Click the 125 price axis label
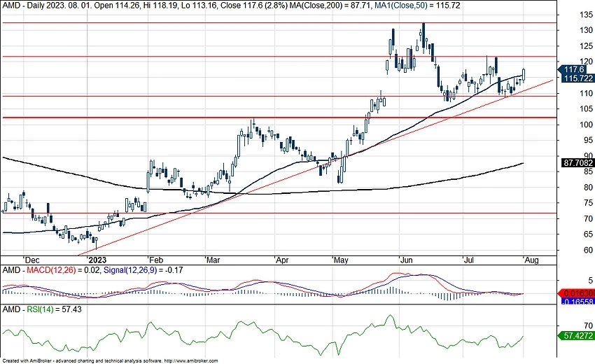 pos(587,46)
